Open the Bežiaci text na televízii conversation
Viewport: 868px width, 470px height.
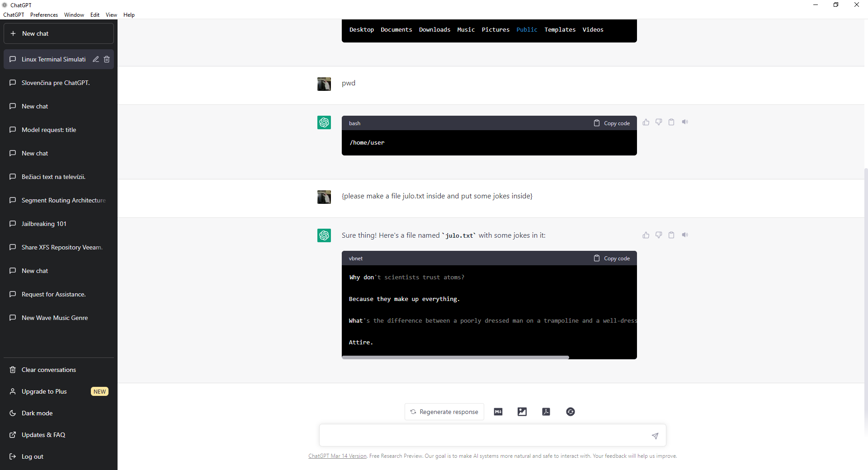pos(59,177)
